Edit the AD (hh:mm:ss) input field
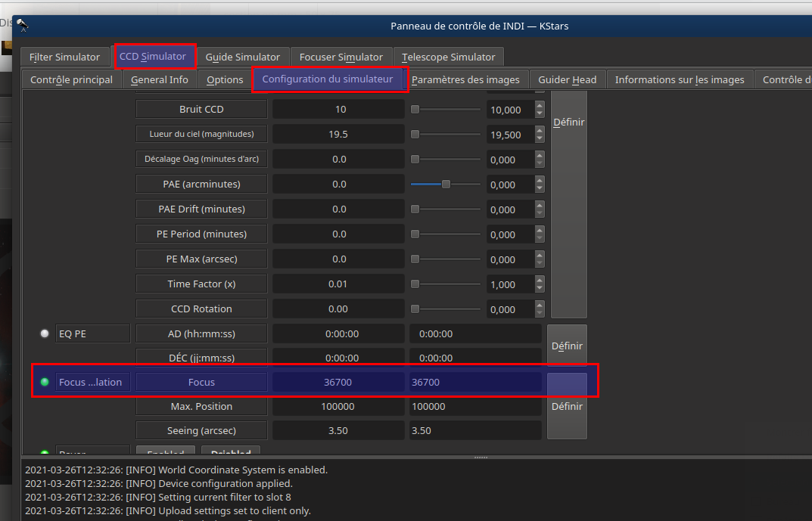812x521 pixels. click(x=475, y=333)
